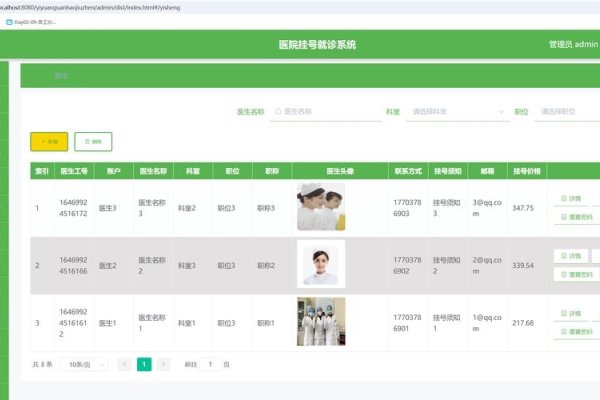Click the 医院挂号就诊系统 header title
This screenshot has width=600, height=400.
[317, 45]
